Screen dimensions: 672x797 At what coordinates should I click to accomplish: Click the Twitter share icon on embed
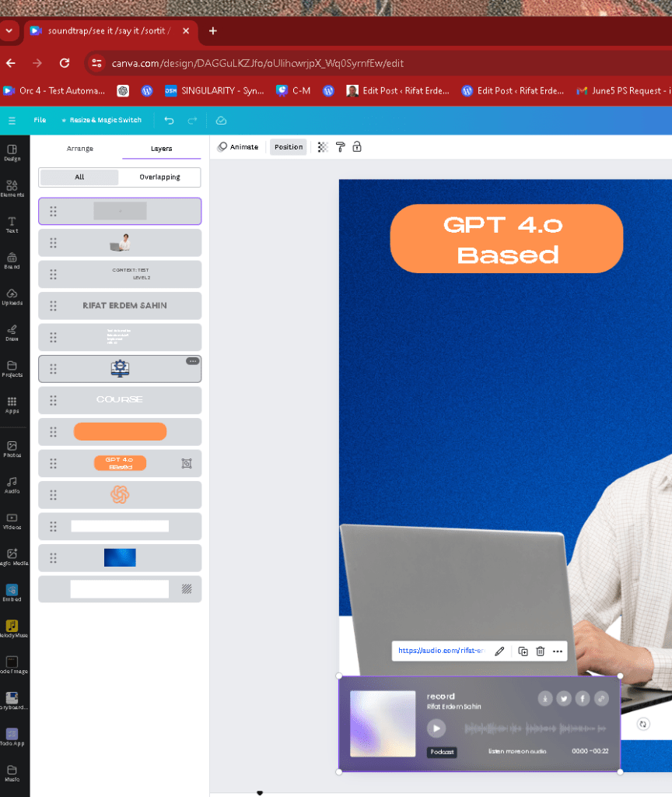click(x=564, y=698)
